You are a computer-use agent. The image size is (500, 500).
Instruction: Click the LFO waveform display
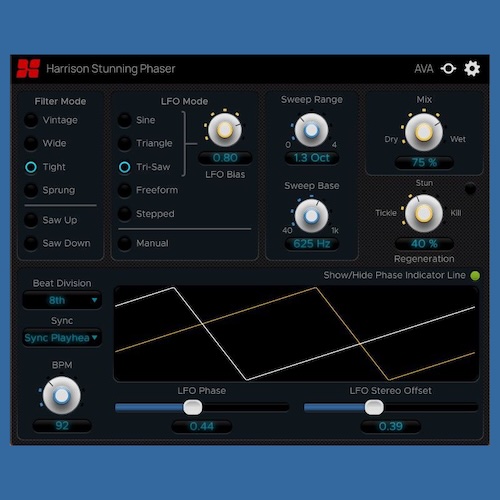pyautogui.click(x=296, y=334)
